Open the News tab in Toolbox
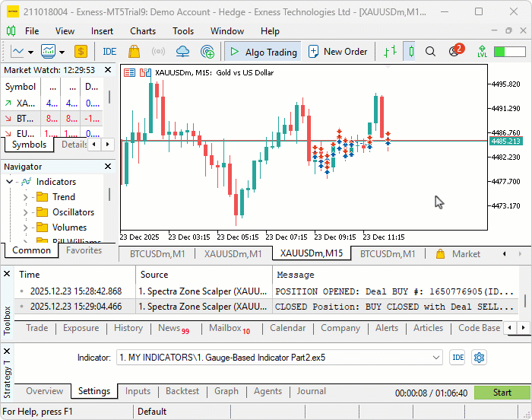Screen dimensions: 532x420 click(x=173, y=329)
